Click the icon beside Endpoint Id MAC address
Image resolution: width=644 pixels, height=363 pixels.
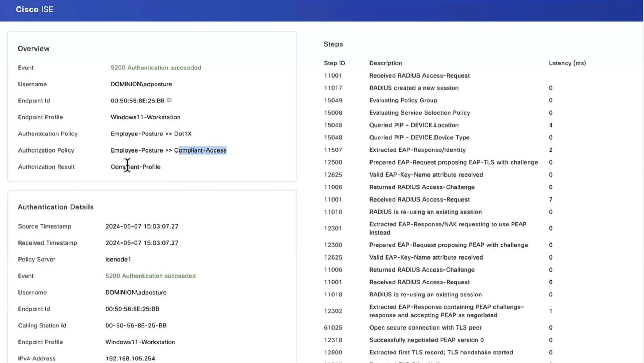[x=169, y=100]
